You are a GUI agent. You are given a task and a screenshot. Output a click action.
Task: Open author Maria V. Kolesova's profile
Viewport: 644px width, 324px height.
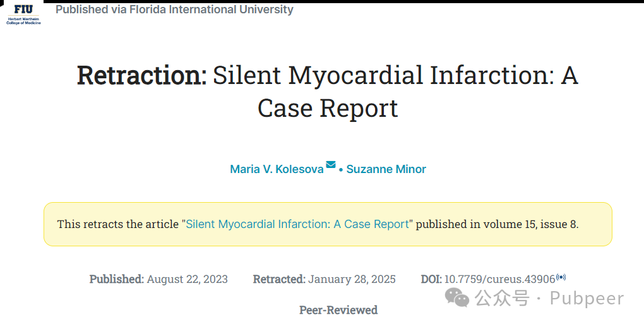point(277,169)
